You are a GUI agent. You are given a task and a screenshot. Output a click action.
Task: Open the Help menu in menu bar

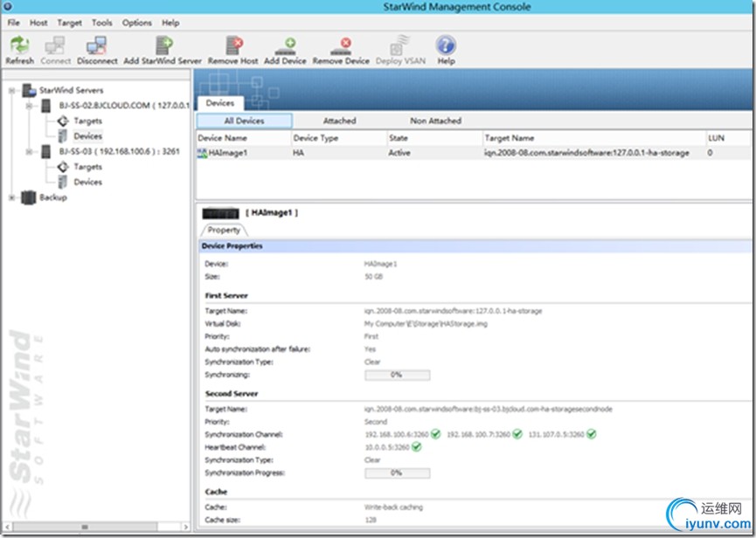pyautogui.click(x=170, y=23)
